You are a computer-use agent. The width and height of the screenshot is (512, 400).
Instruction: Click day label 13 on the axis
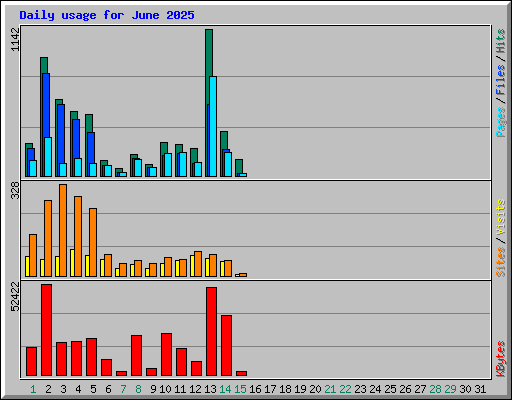click(x=210, y=389)
